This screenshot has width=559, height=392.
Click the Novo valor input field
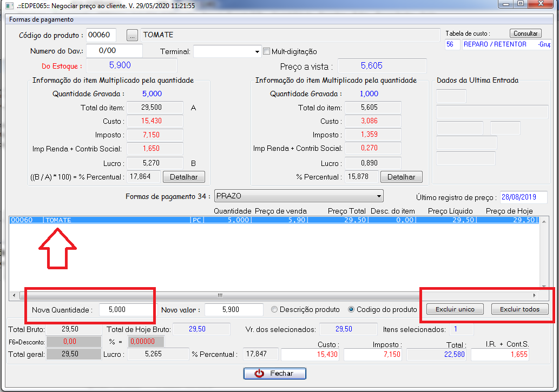pyautogui.click(x=234, y=310)
